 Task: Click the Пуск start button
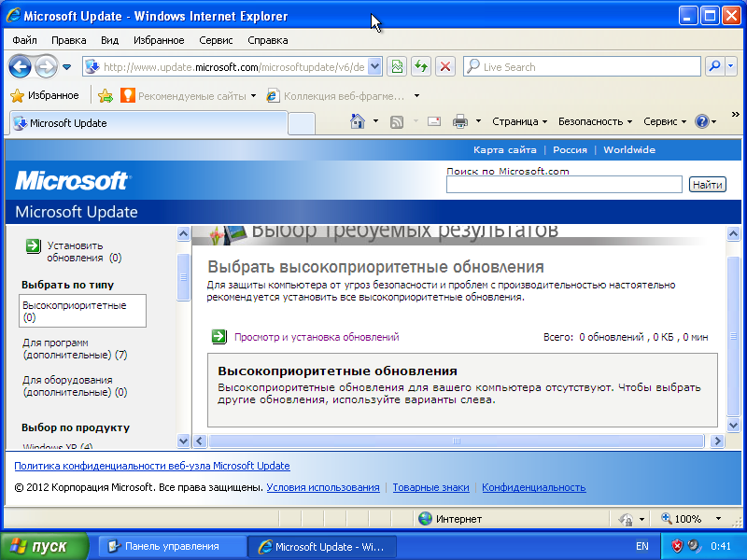tap(44, 546)
